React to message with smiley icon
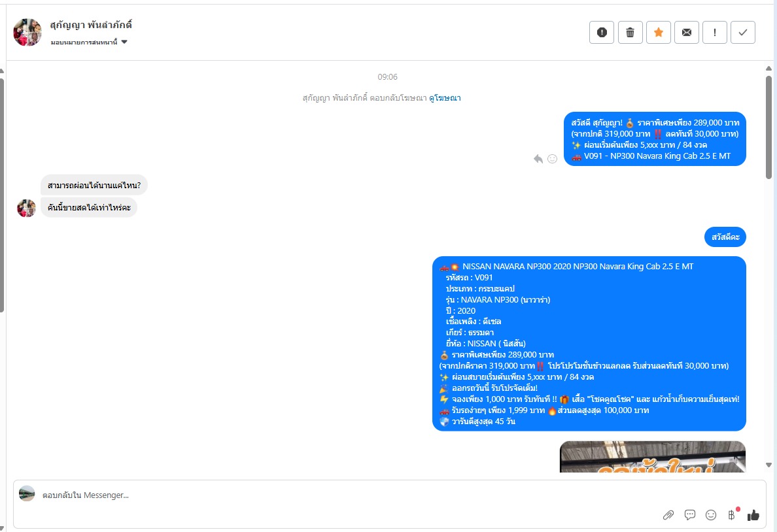The image size is (777, 532). click(552, 159)
